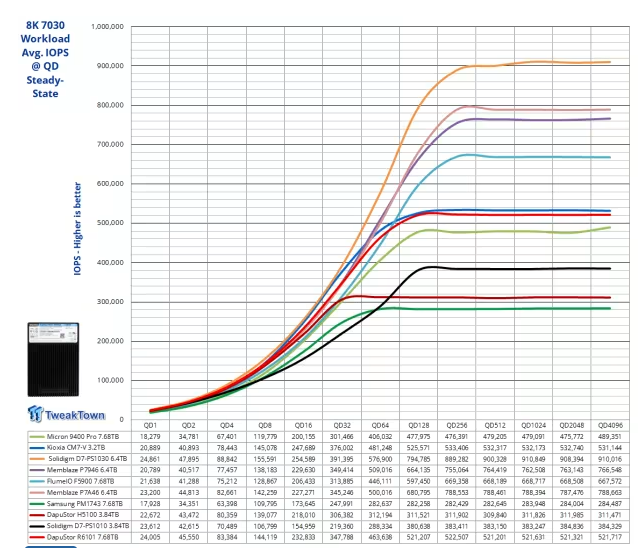The image size is (640, 548).
Task: Click the QD32 column header
Action: [342, 426]
